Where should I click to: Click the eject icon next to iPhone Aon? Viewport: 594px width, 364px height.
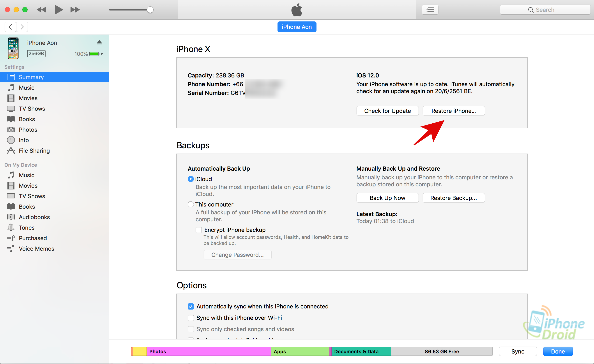99,42
